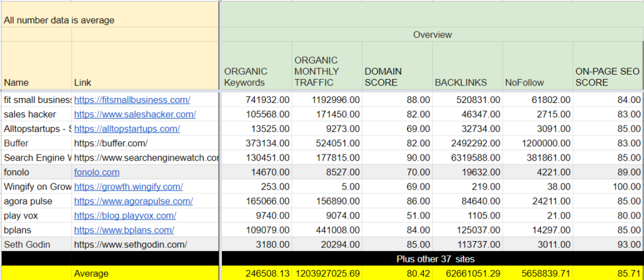Select the Name column header
The image size is (644, 280).
click(x=36, y=65)
